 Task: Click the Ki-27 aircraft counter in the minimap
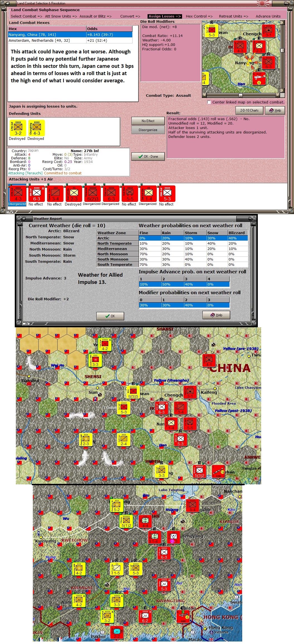tap(259, 78)
